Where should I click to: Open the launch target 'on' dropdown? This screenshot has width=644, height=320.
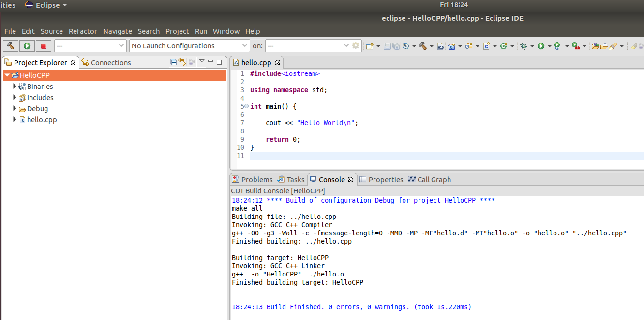(x=308, y=46)
